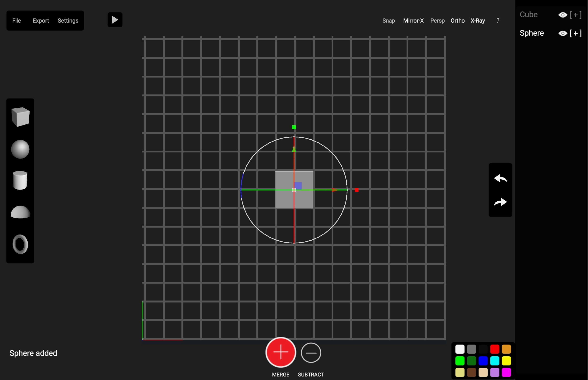Pick the pale khaki color swatch

[460, 372]
